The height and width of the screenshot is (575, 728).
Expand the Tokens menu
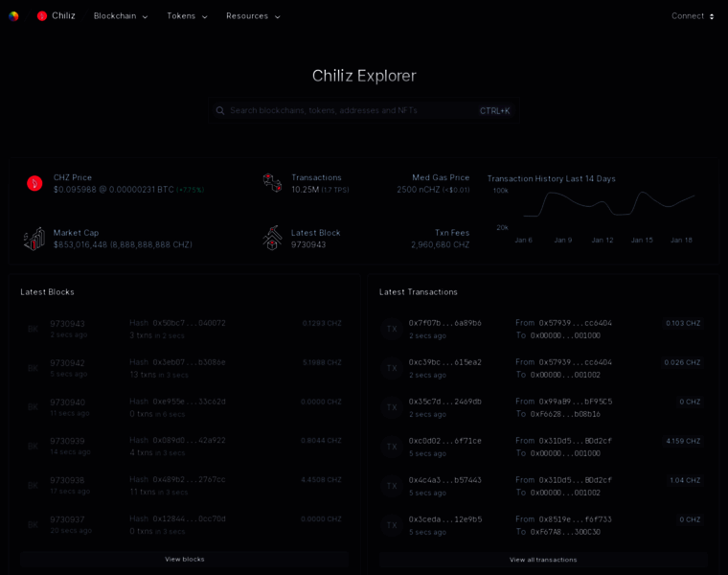point(187,16)
